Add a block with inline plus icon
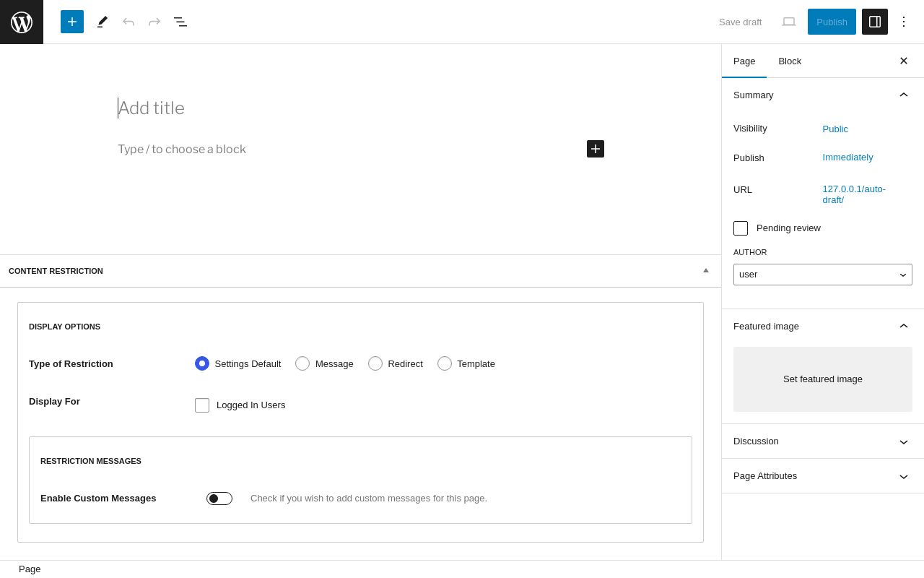The image size is (924, 578). (596, 149)
